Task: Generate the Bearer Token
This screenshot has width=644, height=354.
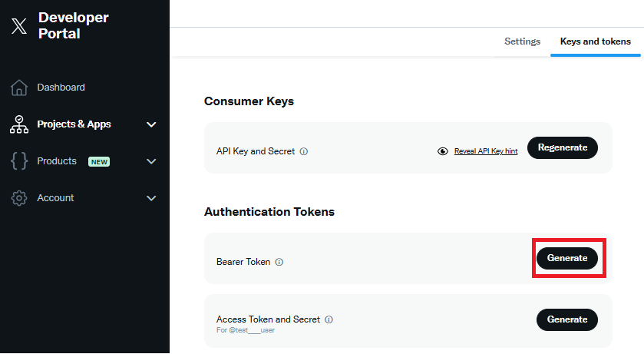Action: 567,258
